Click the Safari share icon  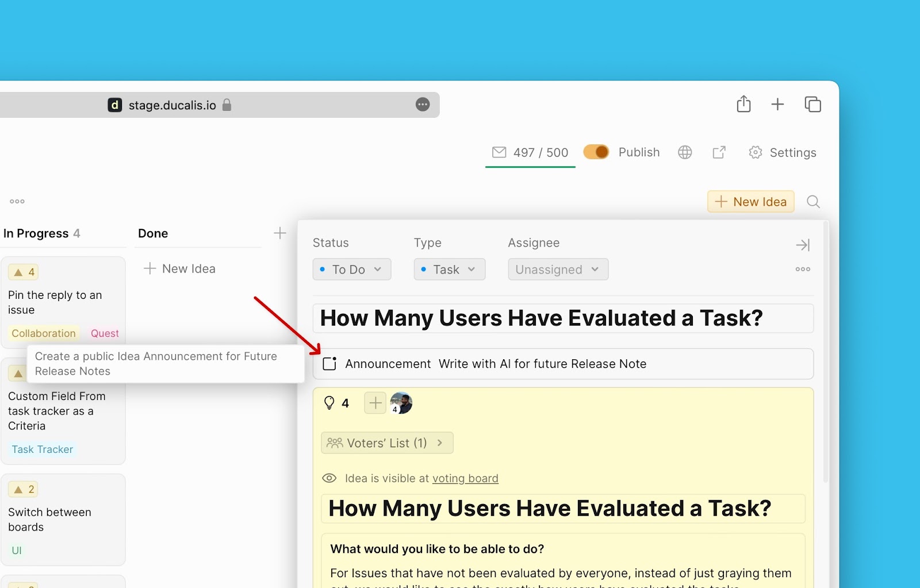coord(743,104)
